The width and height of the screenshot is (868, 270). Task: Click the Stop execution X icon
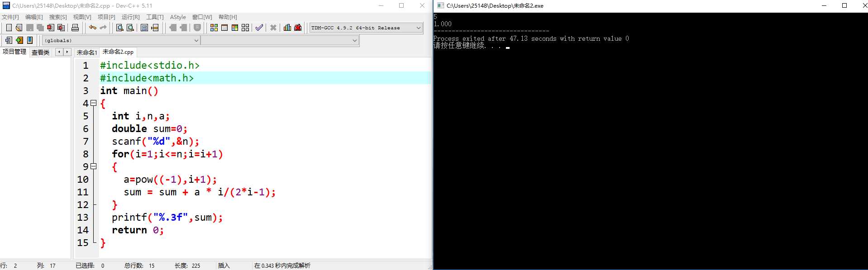pos(273,28)
